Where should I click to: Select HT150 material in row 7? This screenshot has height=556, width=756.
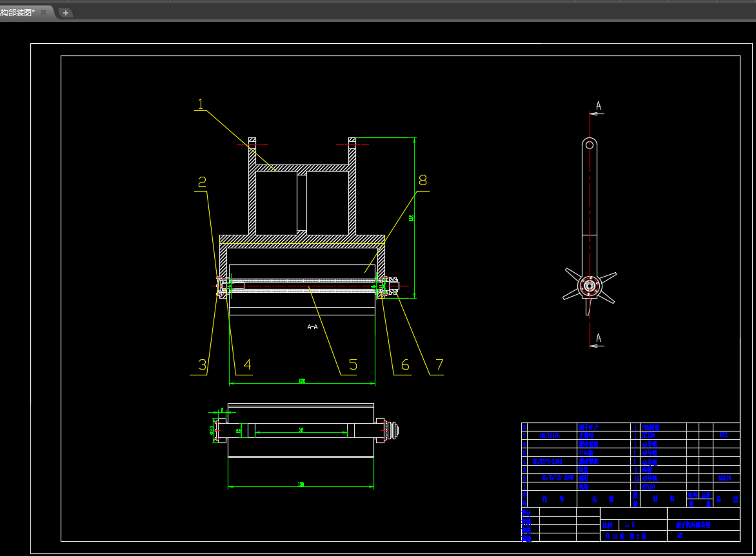pos(648,435)
